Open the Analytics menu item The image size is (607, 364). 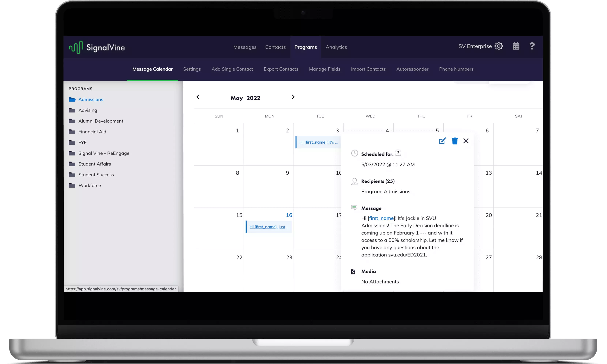point(336,47)
